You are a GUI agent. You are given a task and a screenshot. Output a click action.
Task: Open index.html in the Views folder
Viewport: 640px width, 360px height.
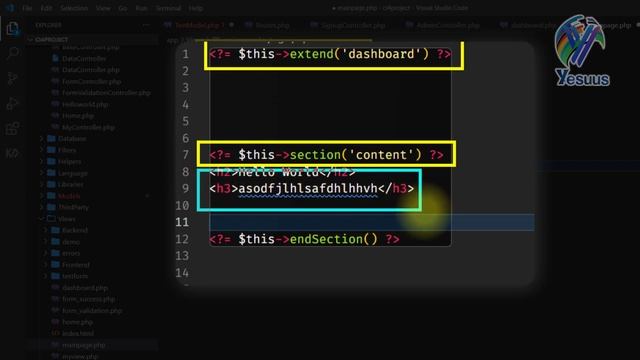pyautogui.click(x=78, y=333)
